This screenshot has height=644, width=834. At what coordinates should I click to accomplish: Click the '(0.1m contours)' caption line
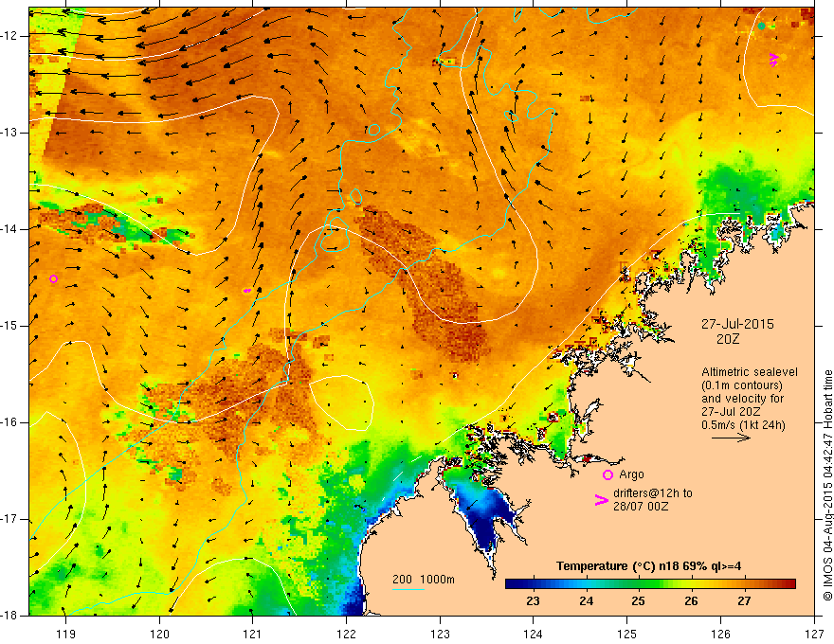point(742,385)
